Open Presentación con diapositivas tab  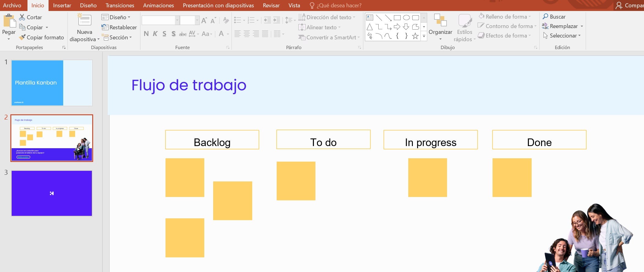point(218,5)
